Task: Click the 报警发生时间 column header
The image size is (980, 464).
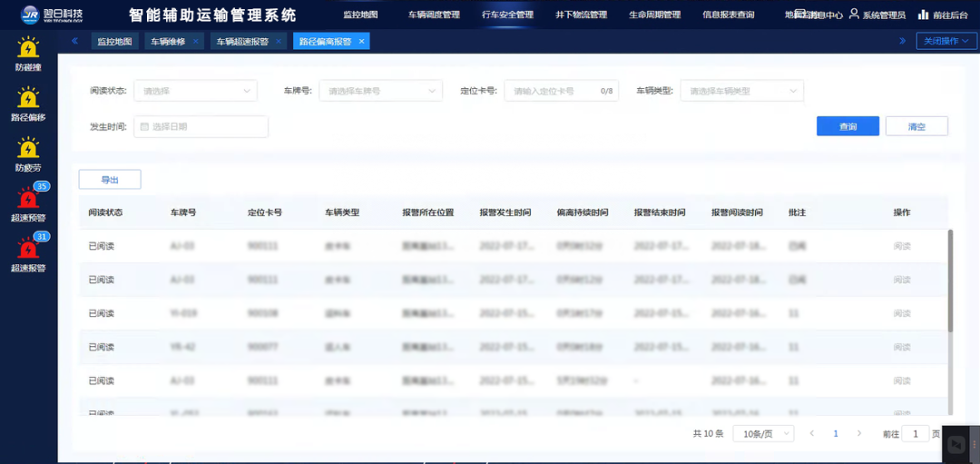Action: [x=505, y=212]
